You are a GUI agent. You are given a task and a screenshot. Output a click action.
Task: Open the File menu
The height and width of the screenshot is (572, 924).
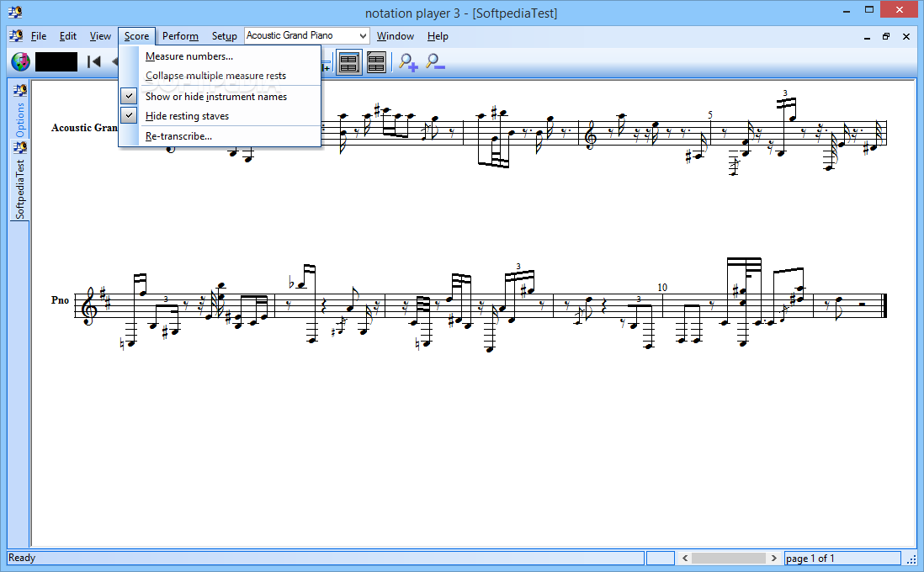39,36
